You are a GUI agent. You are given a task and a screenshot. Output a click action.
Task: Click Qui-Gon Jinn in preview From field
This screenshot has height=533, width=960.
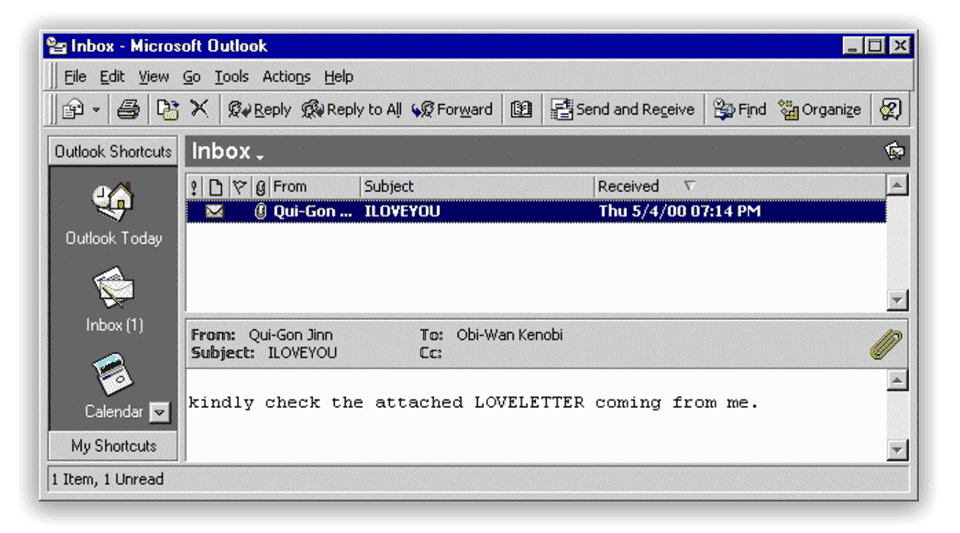pyautogui.click(x=291, y=335)
